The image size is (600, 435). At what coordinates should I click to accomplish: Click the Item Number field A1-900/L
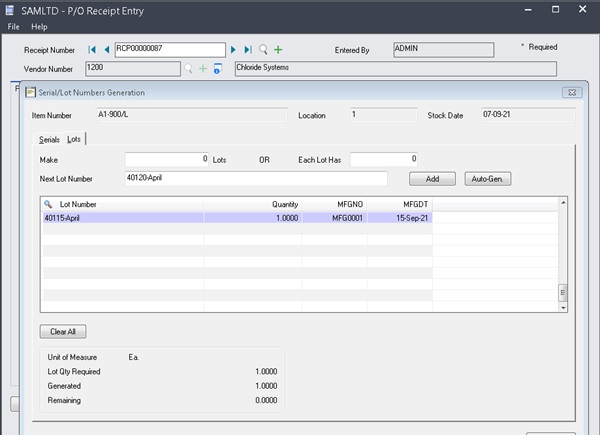click(192, 115)
